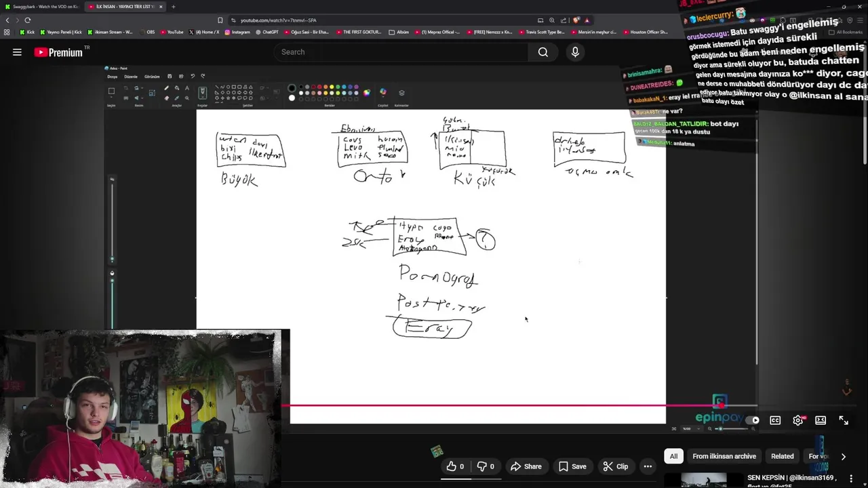Like the video with thumbs up
868x488 pixels.
[x=455, y=466]
